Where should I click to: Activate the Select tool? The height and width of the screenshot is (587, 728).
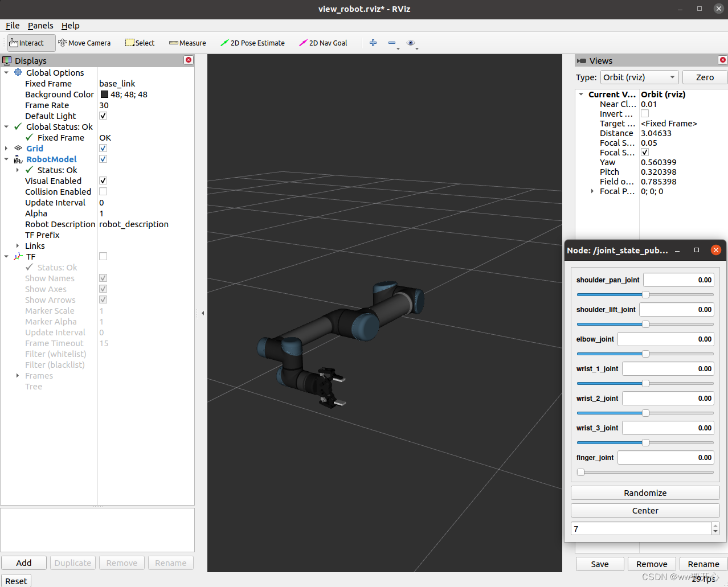140,43
